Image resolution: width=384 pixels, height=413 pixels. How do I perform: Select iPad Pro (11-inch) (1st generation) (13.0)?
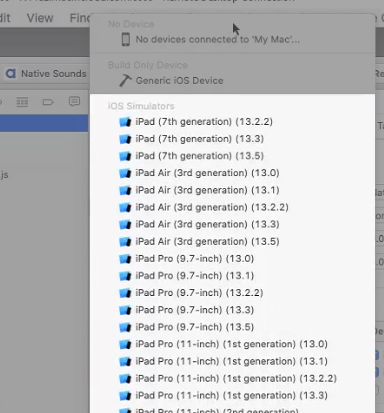click(232, 344)
